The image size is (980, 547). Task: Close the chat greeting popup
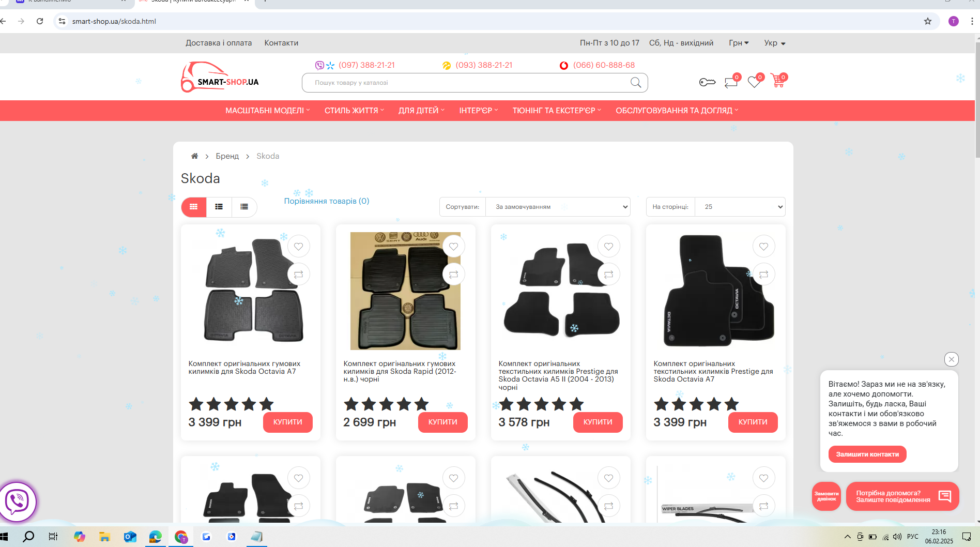(x=952, y=359)
